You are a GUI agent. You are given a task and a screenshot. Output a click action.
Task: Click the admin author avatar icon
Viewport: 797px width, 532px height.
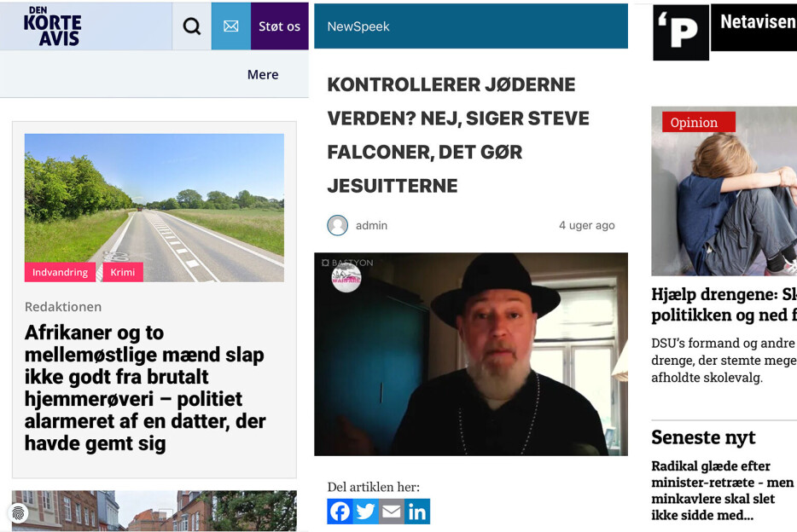[336, 225]
